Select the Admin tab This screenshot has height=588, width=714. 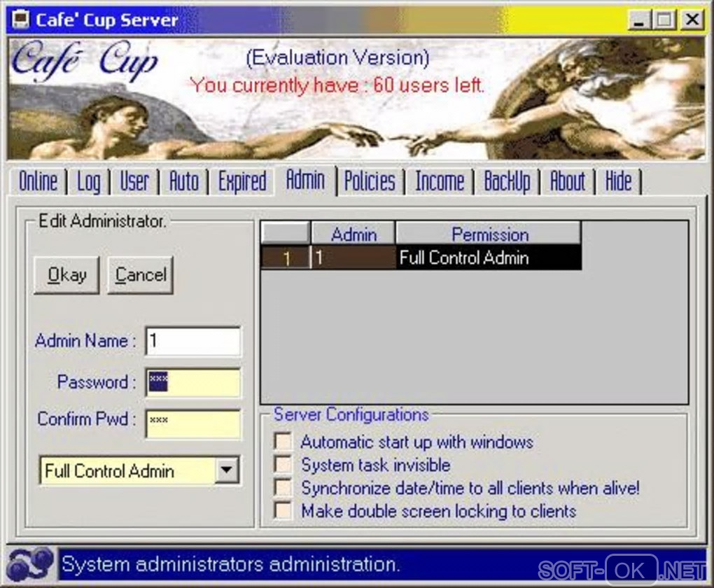click(305, 180)
